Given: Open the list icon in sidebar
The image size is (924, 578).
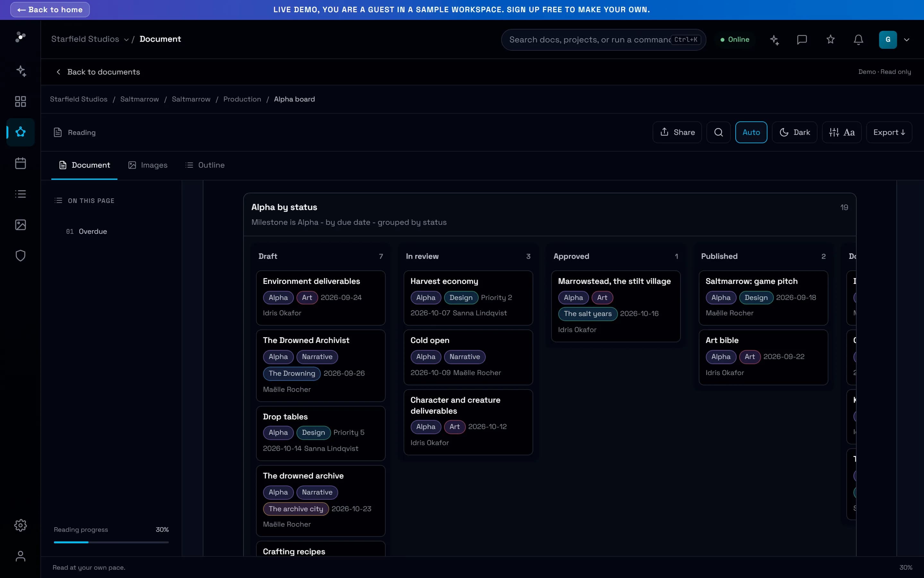Looking at the screenshot, I should pyautogui.click(x=21, y=194).
